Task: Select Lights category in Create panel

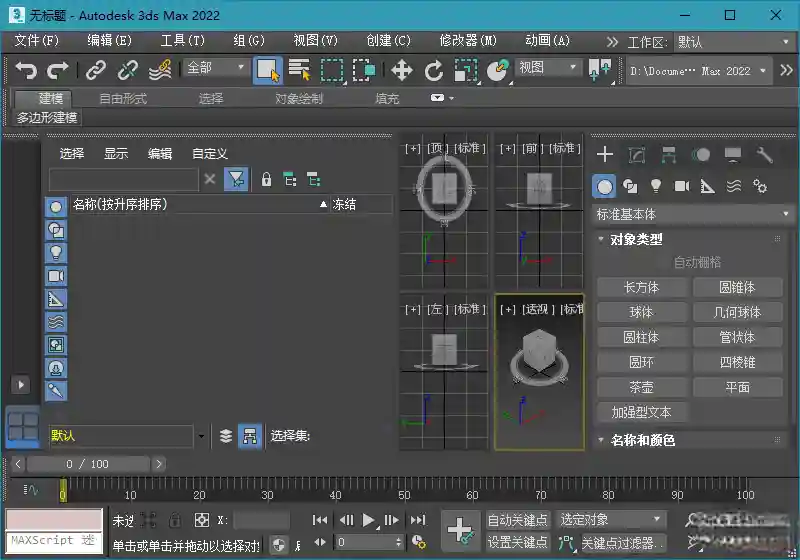Action: (x=656, y=187)
